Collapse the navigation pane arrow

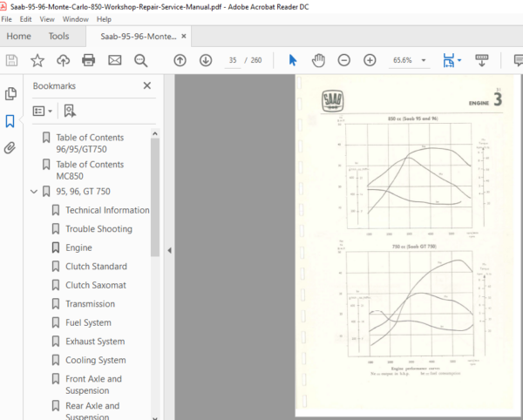pyautogui.click(x=169, y=250)
